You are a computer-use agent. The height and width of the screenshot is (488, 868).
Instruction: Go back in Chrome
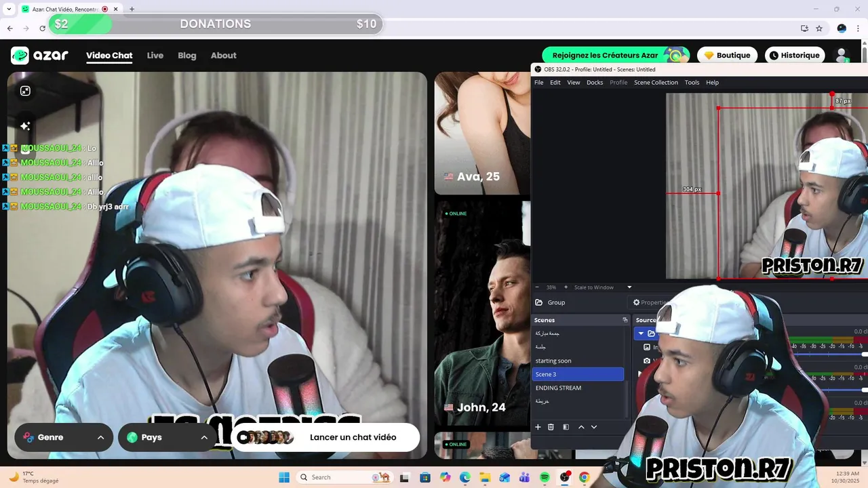10,28
